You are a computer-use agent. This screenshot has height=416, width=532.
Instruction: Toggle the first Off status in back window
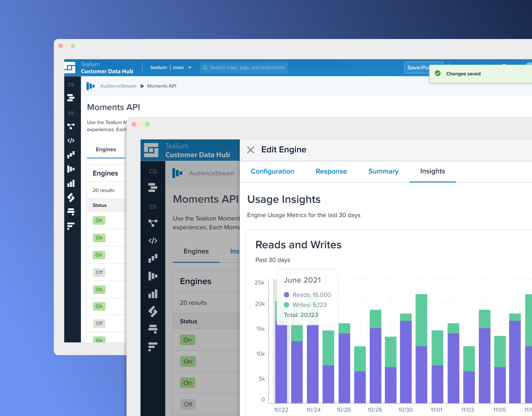tap(99, 272)
